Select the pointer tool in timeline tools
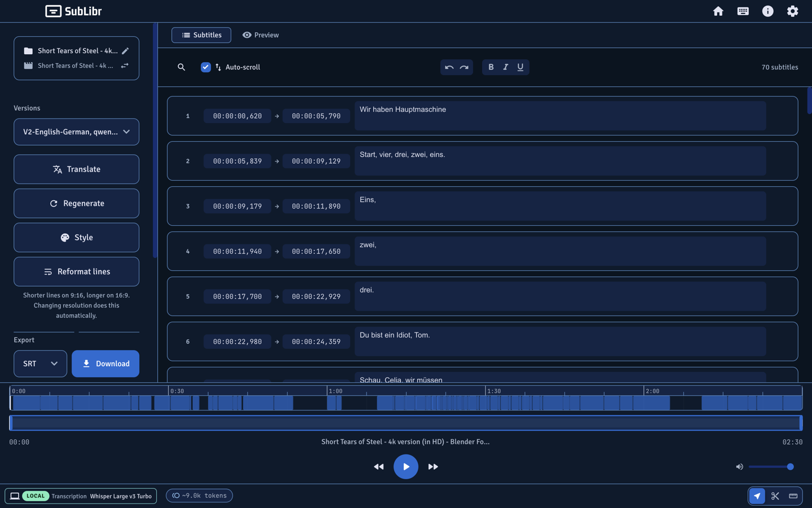 [757, 496]
